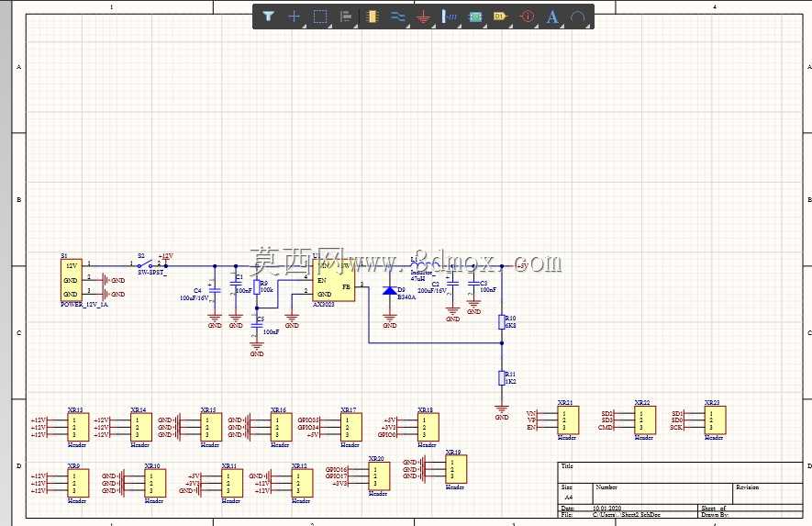Select the XR23 header with SD1 SD0 SCK
Screen dimensions: 812x526
[715, 420]
